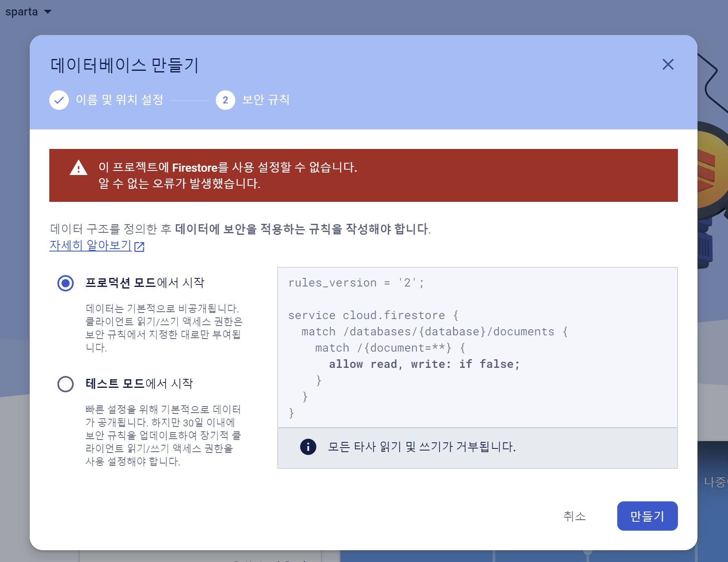Click the 만들기 button
This screenshot has width=728, height=562.
(x=647, y=516)
